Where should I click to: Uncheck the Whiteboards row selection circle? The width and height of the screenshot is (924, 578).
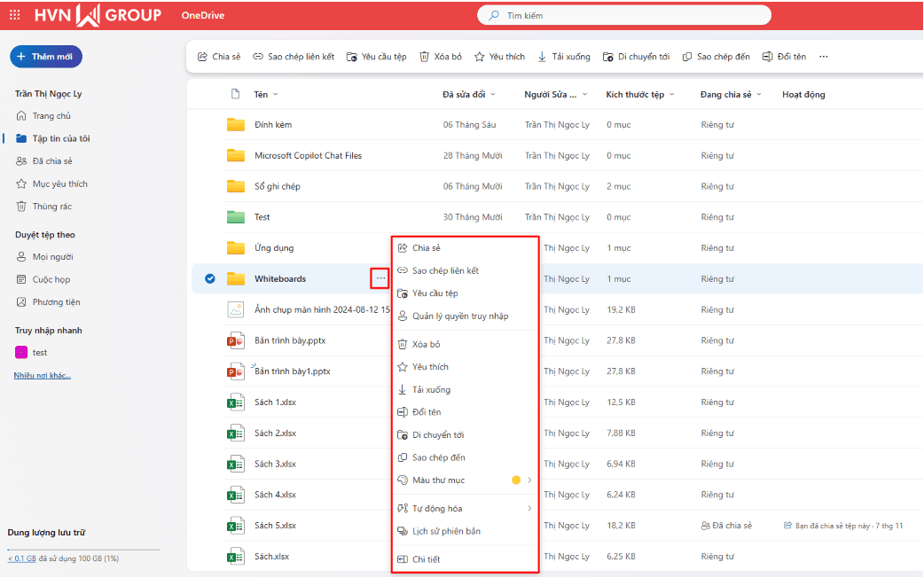point(210,278)
